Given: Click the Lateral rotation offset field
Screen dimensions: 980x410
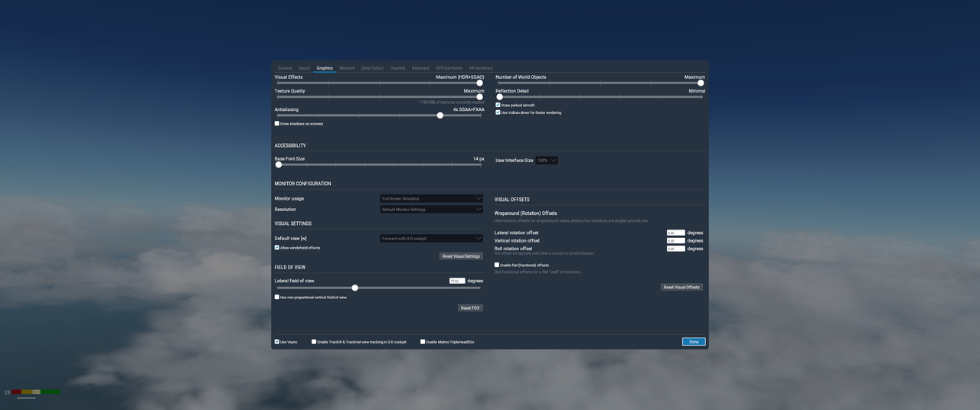Looking at the screenshot, I should coord(675,233).
